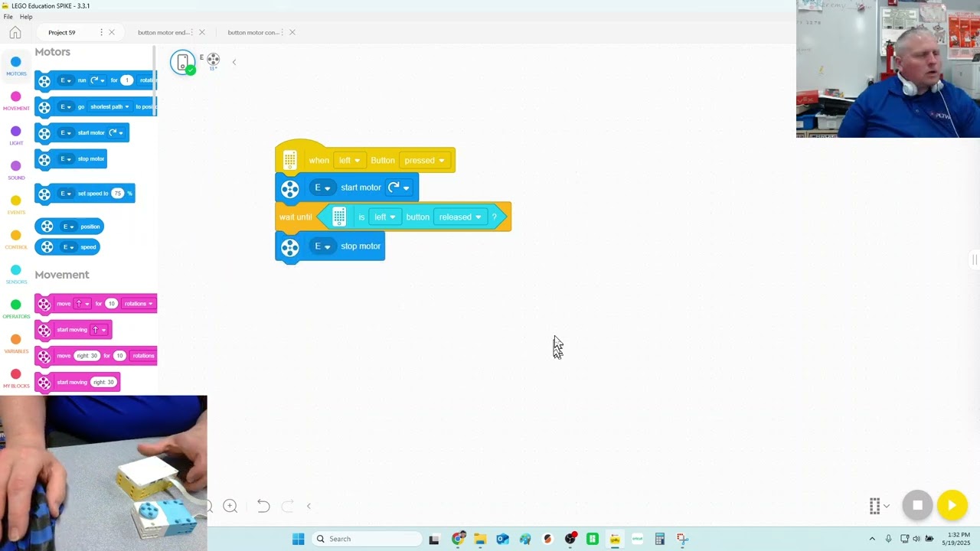Screen dimensions: 980x551
Task: Select the Light category
Action: 16,135
